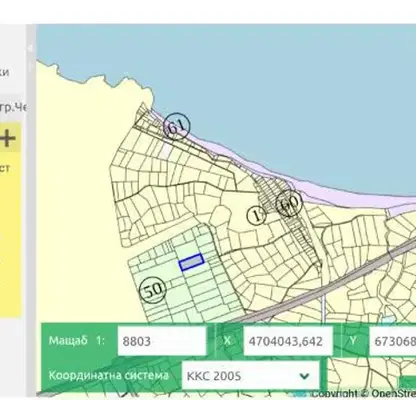Open the OpenStreetMap copyright link

393,394
